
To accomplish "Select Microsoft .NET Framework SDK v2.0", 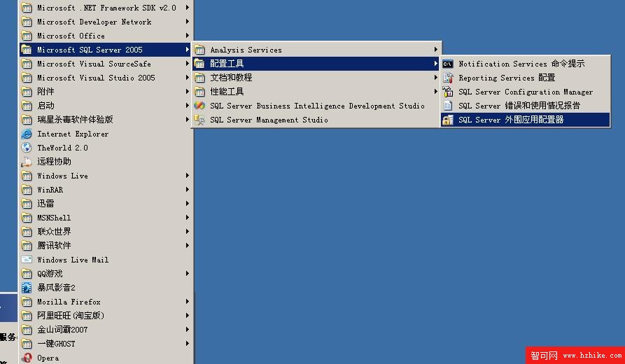I will [106, 8].
